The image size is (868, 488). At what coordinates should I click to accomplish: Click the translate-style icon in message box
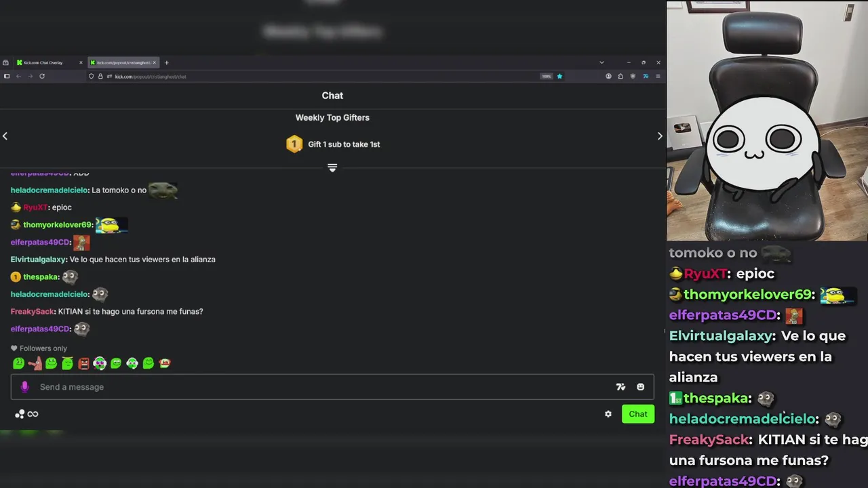[620, 387]
